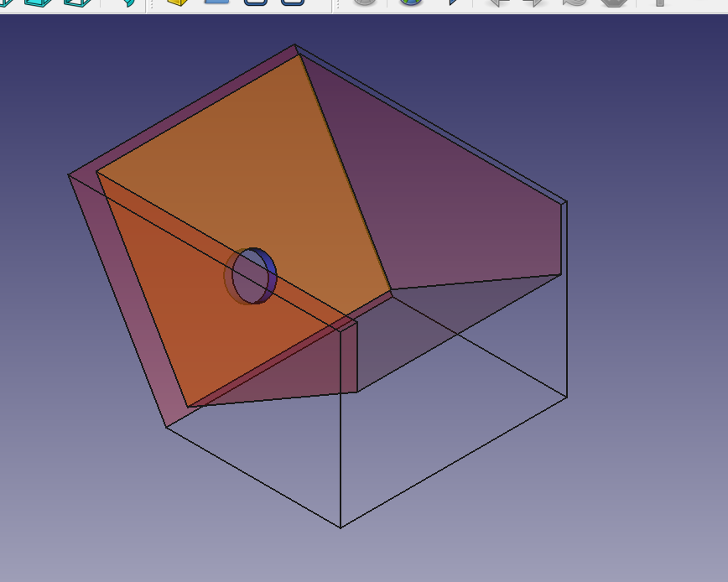Click the bottom corner vertex of the wireframe box
The height and width of the screenshot is (582, 728).
[x=341, y=527]
